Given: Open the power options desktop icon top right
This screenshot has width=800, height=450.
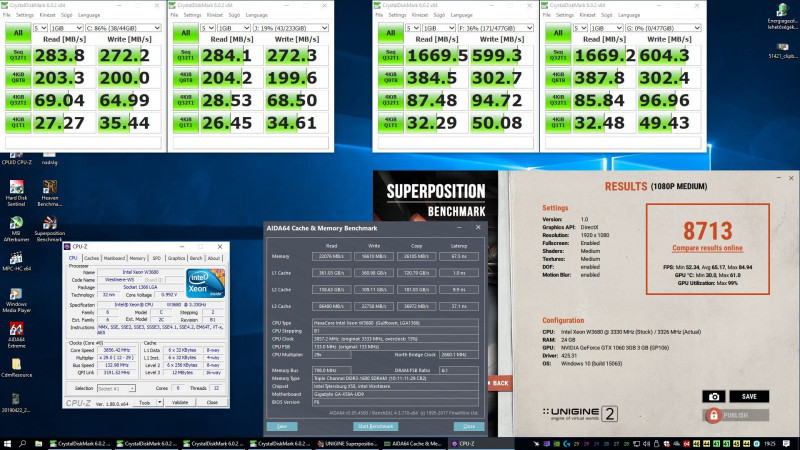Looking at the screenshot, I should [782, 16].
